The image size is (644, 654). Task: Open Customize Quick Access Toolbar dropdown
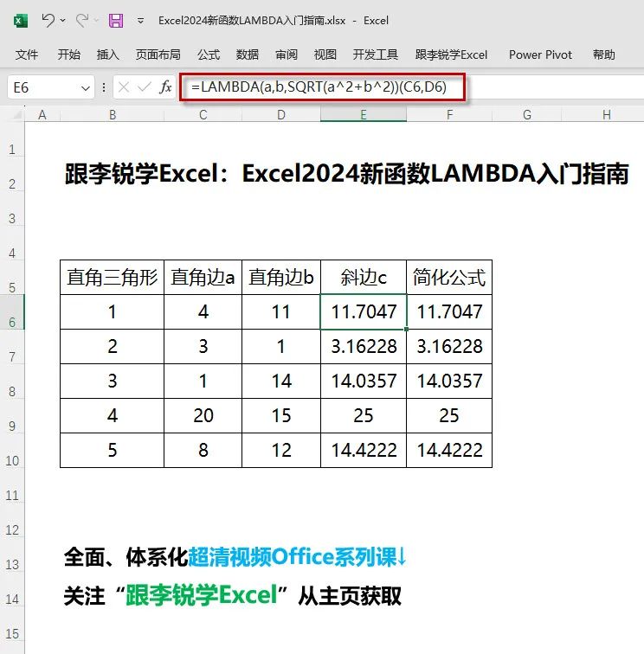pos(140,21)
